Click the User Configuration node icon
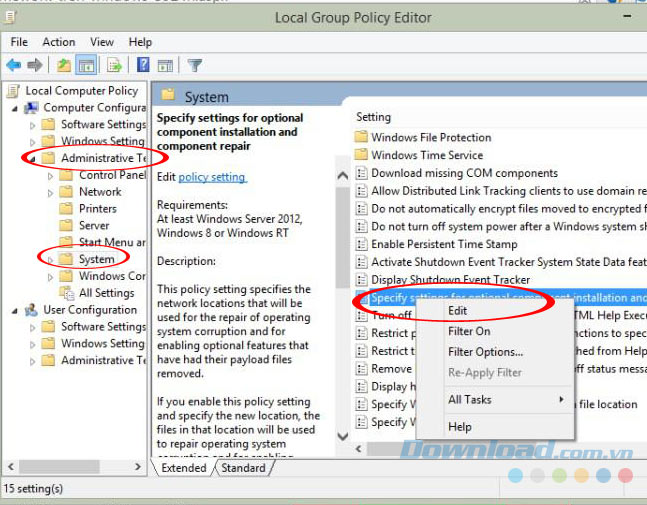Image resolution: width=647 pixels, height=505 pixels. click(x=31, y=310)
